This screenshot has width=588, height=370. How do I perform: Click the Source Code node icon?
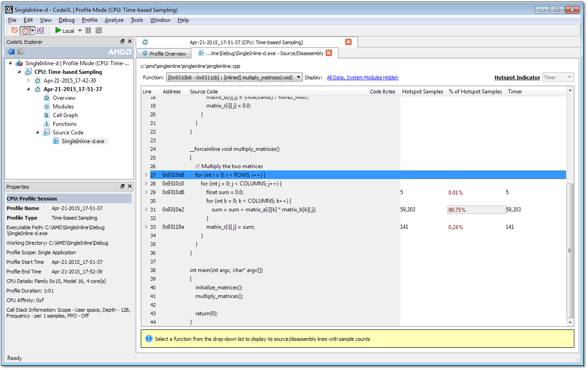pos(46,133)
